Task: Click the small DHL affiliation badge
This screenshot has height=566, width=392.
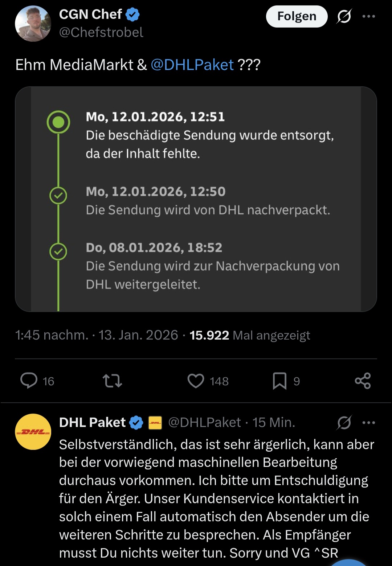Action: pos(155,423)
